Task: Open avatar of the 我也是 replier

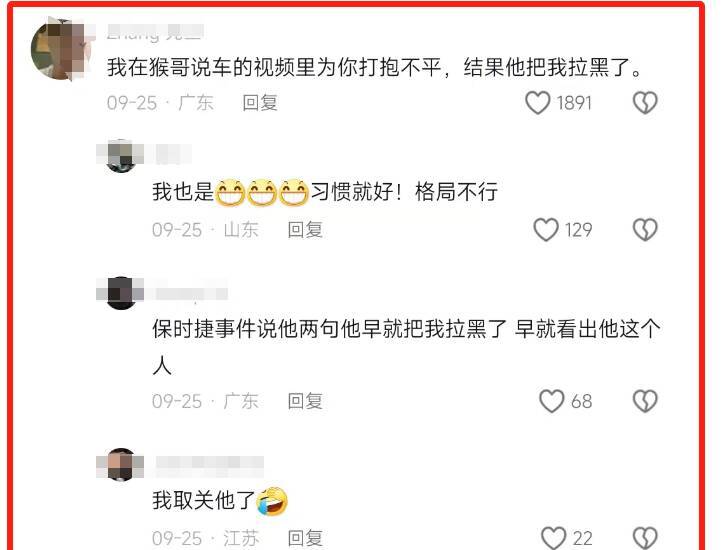Action: (121, 155)
